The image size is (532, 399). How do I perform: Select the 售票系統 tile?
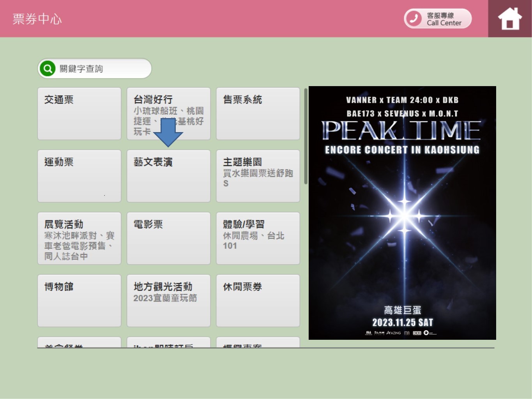[258, 114]
